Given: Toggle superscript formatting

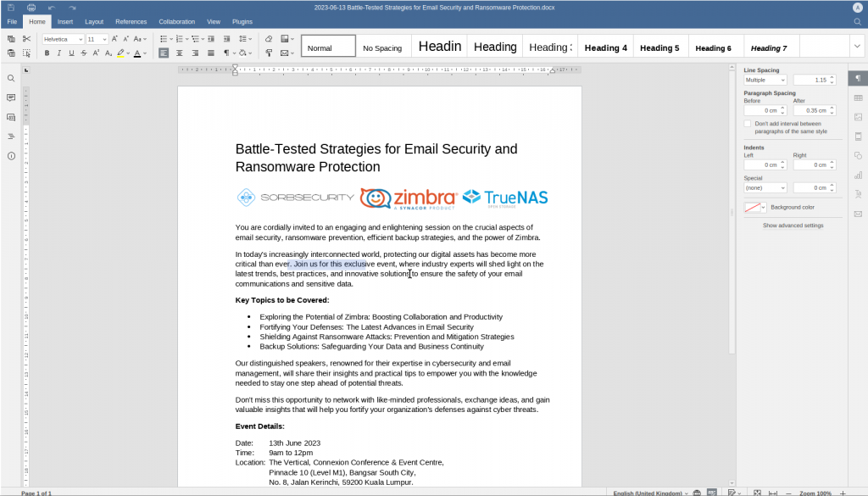Looking at the screenshot, I should [x=96, y=51].
